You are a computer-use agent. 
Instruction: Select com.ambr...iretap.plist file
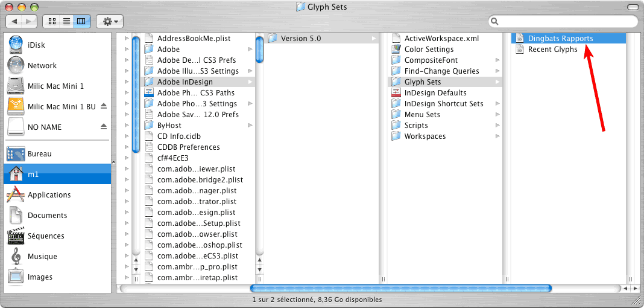pyautogui.click(x=197, y=278)
